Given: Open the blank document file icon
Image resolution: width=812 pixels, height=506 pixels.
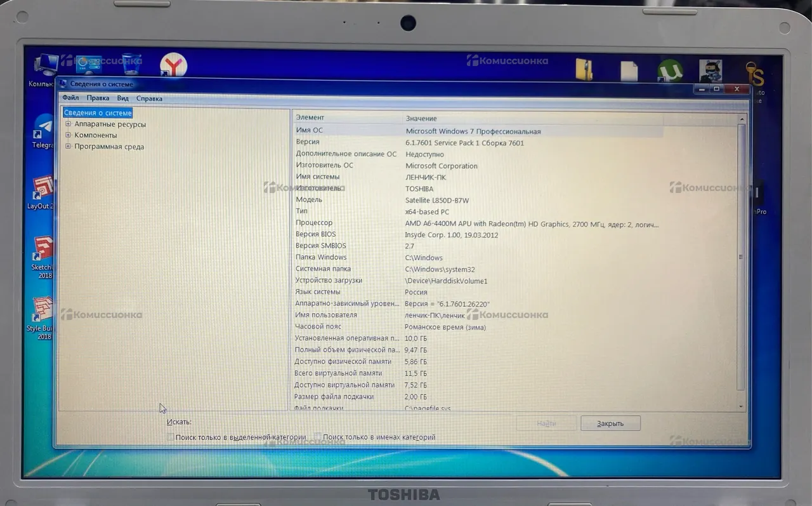Looking at the screenshot, I should 629,70.
